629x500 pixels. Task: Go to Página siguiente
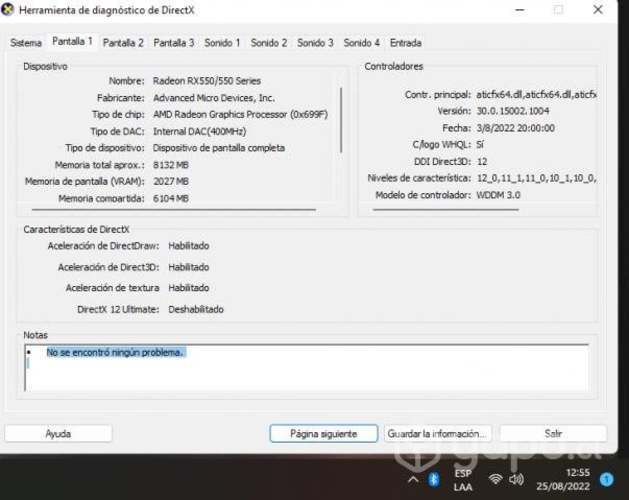click(323, 433)
